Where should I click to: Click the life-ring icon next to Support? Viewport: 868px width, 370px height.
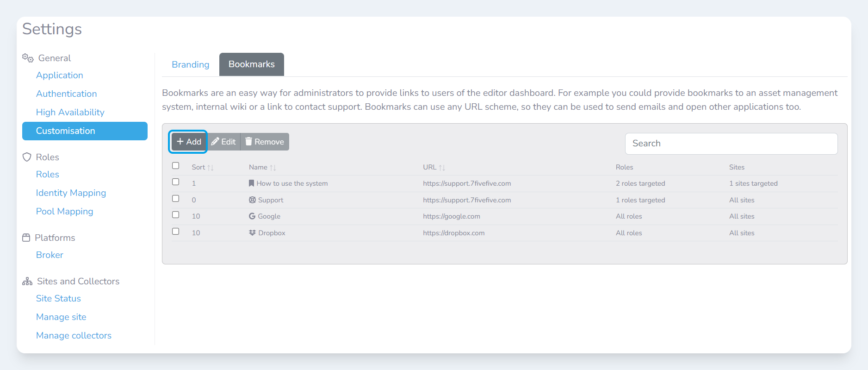coord(252,200)
